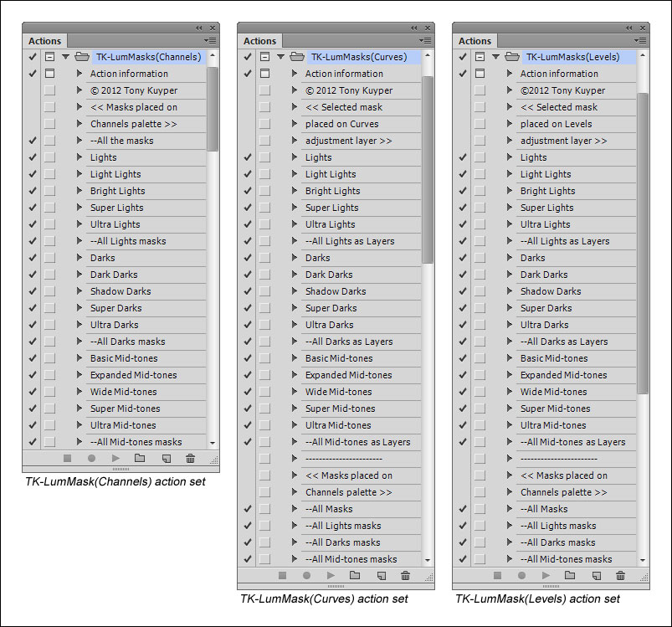Play selection in Curves actions panel
This screenshot has width=672, height=627.
click(x=331, y=576)
